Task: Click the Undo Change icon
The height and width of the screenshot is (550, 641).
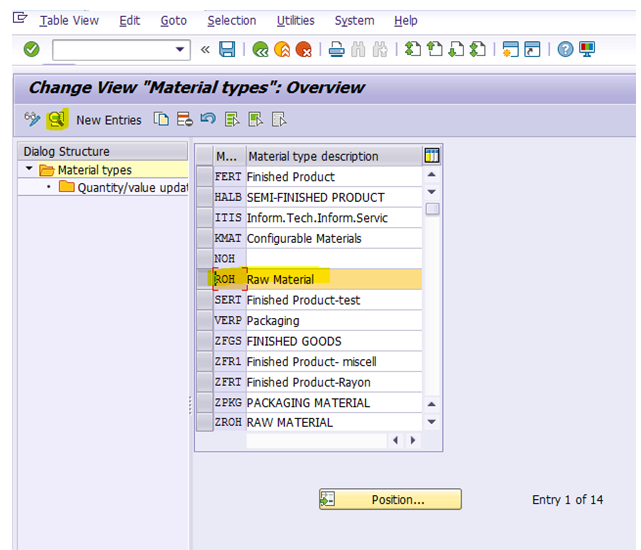Action: pyautogui.click(x=208, y=119)
